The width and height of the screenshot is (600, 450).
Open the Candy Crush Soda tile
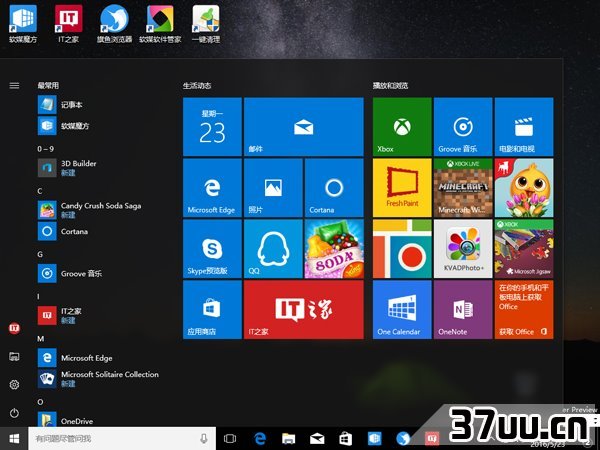click(334, 248)
